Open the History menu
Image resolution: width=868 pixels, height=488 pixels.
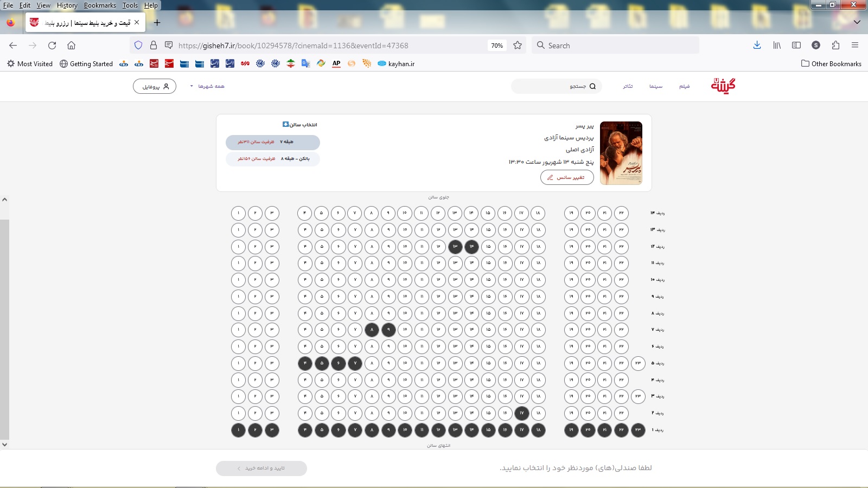67,5
